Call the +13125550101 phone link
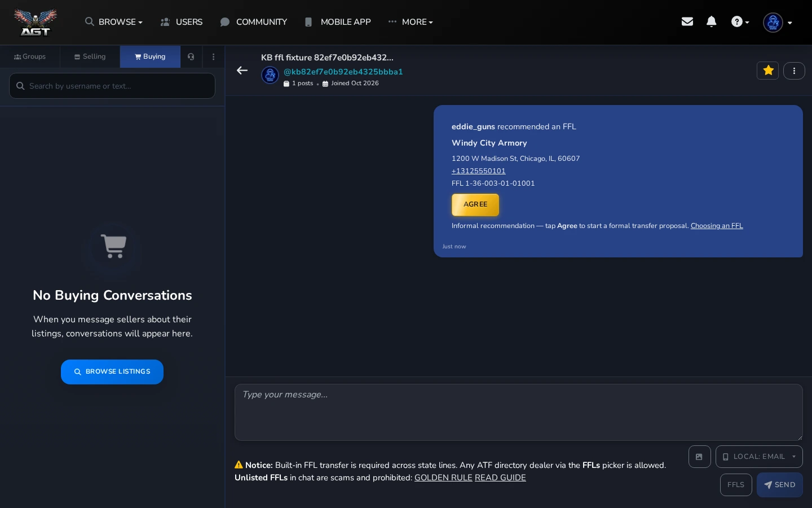Viewport: 812px width, 508px height. tap(478, 171)
